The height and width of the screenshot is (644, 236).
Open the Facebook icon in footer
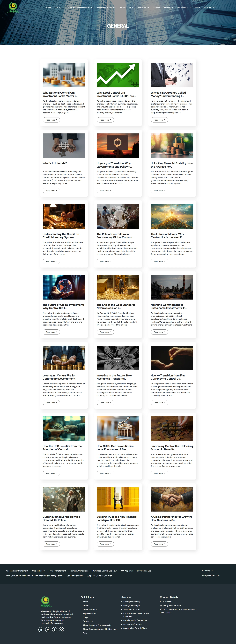[x=55, y=629]
